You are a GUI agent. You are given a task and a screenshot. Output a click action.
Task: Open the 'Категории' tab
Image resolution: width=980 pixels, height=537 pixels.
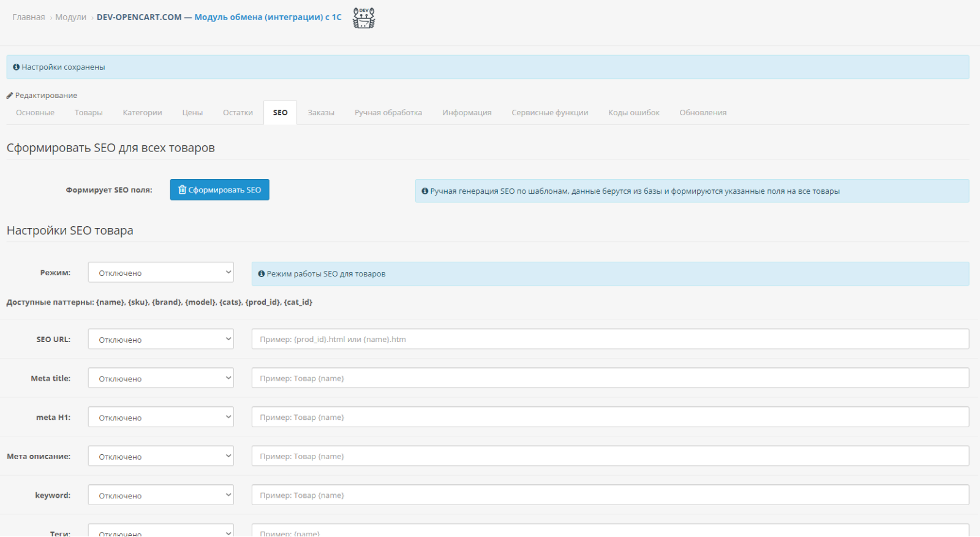(143, 113)
